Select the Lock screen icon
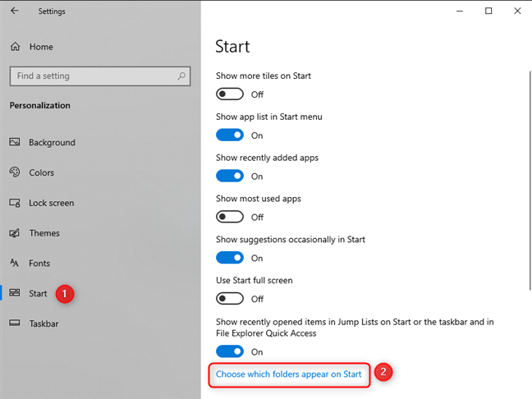This screenshot has width=532, height=399. [15, 203]
